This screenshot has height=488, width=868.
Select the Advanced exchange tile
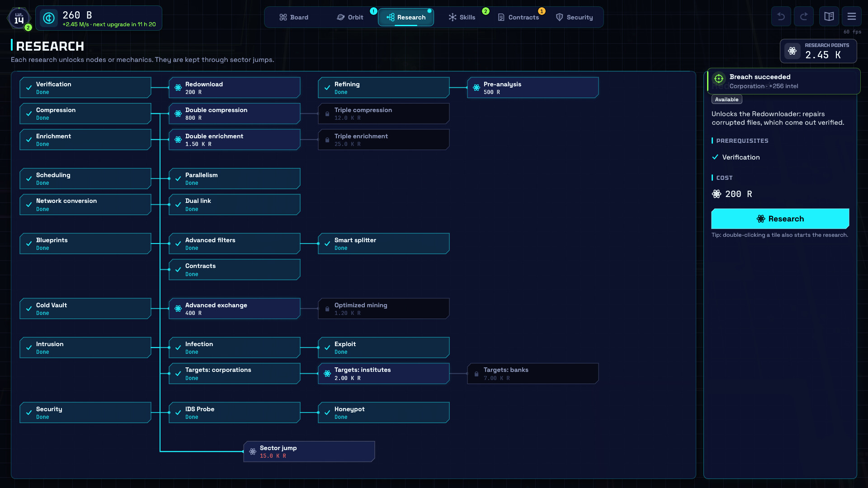click(x=235, y=309)
